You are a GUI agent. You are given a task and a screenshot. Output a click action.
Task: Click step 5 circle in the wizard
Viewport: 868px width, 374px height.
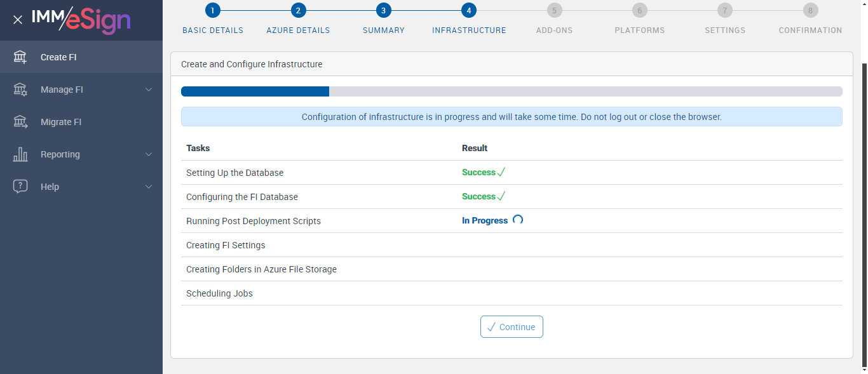click(554, 10)
